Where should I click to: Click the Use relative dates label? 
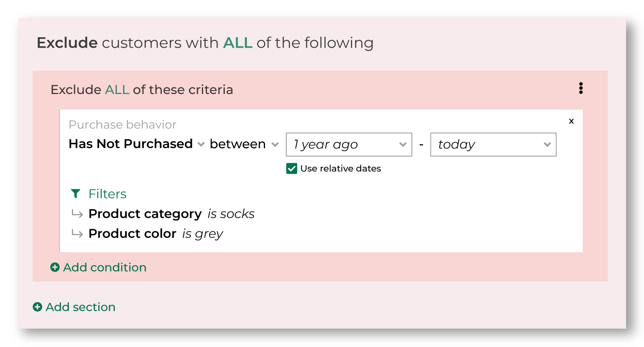coord(340,169)
